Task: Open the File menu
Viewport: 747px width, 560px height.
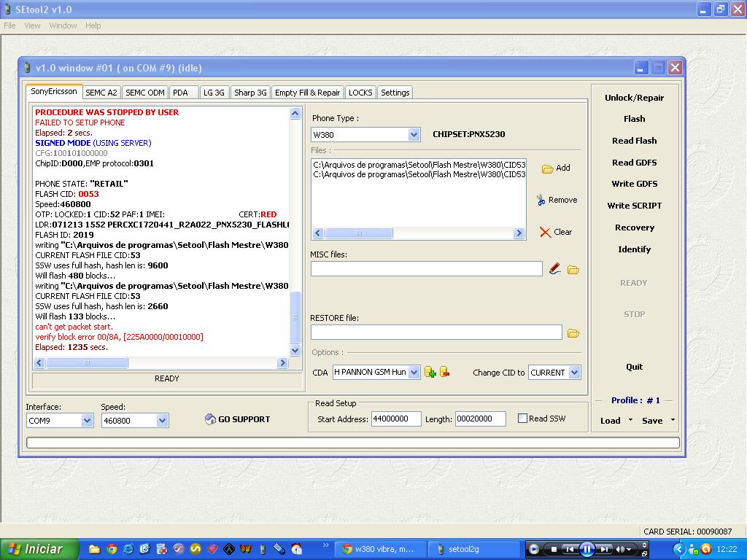Action: [x=9, y=26]
